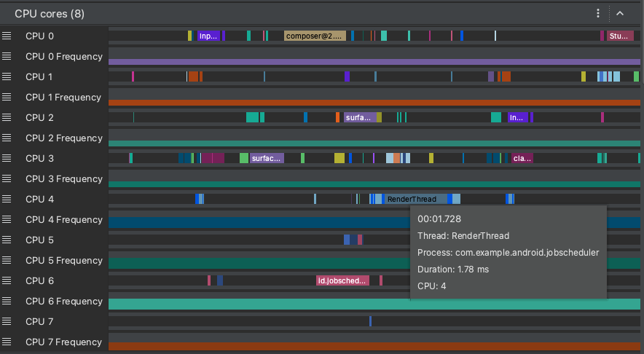Screen dimensions: 644x354
Task: Click the drag handle for CPU 7
Action: (x=7, y=321)
